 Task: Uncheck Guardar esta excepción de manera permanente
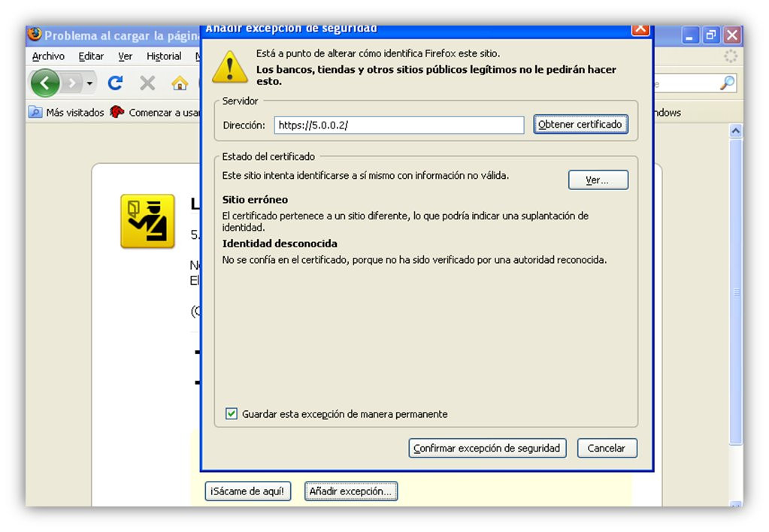click(x=232, y=413)
